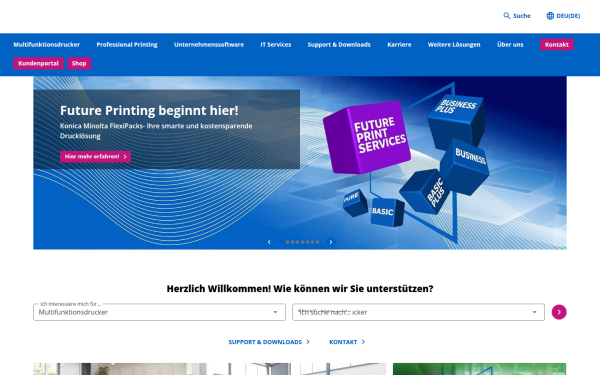The height and width of the screenshot is (375, 600).
Task: Click the pink Kontakt button in the navigation bar
Action: click(x=556, y=44)
